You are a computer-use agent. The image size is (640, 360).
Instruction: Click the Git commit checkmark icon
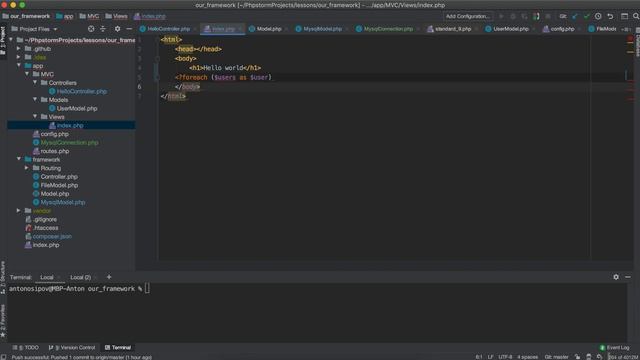(x=587, y=16)
